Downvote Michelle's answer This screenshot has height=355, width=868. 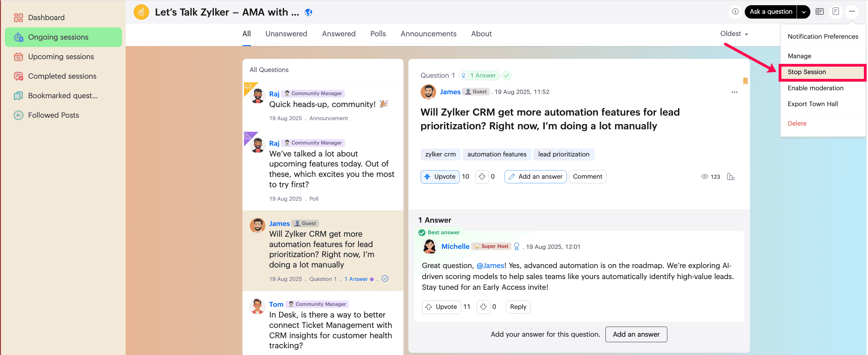(483, 307)
